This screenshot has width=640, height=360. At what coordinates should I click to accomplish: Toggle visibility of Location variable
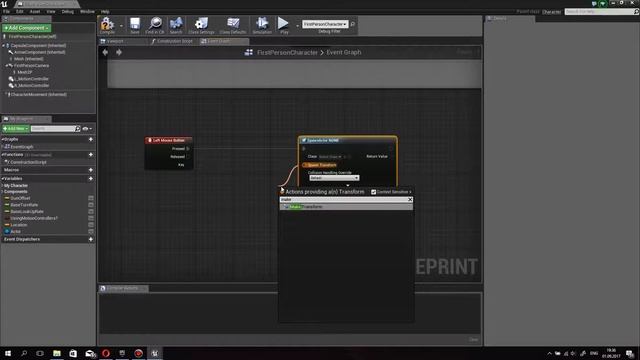(x=91, y=225)
